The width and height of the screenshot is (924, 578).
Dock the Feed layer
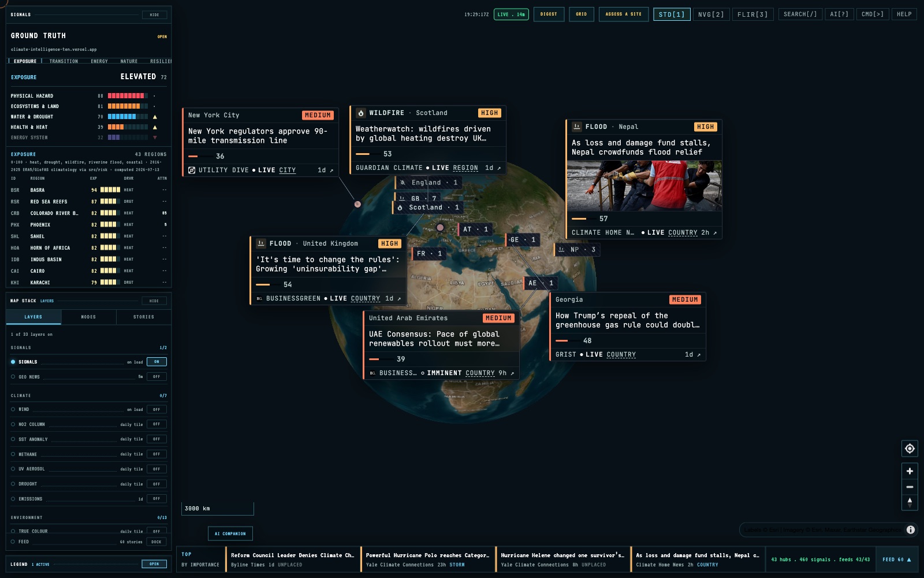click(157, 542)
